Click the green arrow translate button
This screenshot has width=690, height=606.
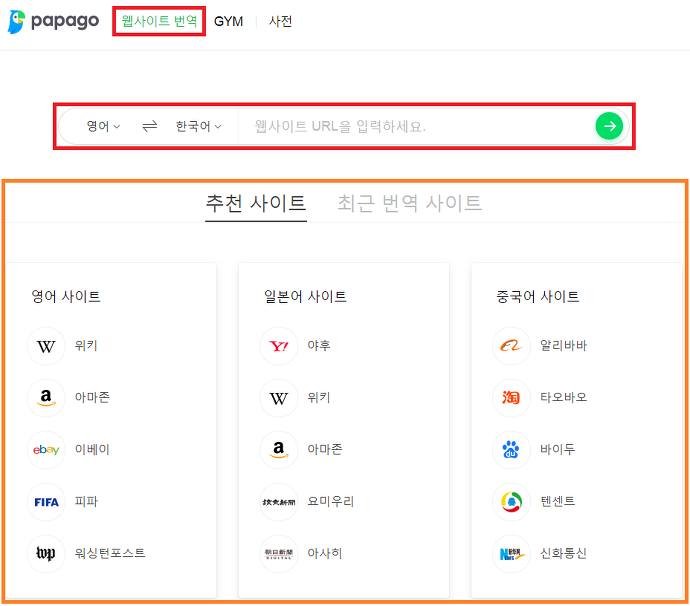[609, 126]
